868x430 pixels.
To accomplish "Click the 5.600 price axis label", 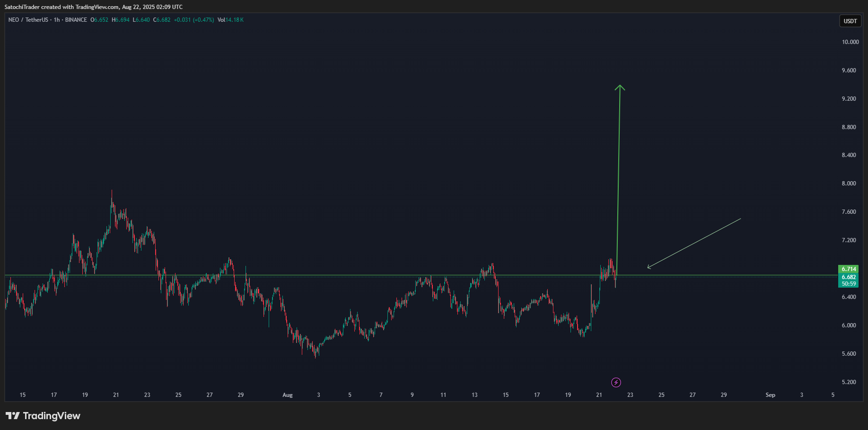I will coord(849,354).
